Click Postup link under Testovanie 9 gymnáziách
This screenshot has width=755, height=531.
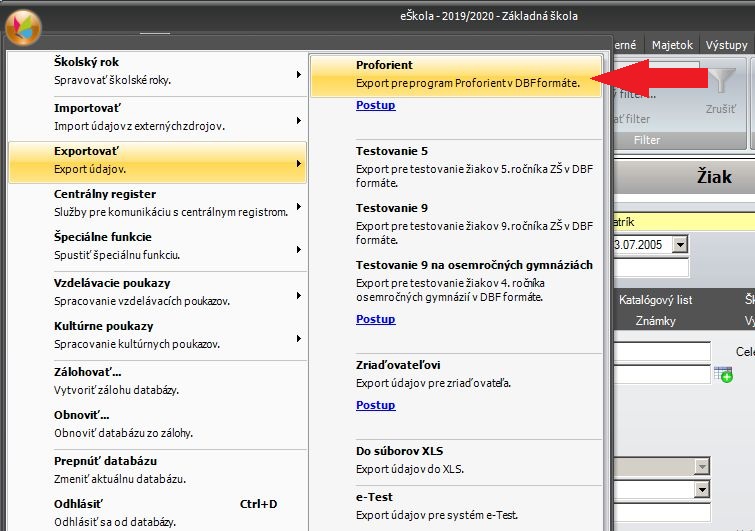(x=375, y=320)
